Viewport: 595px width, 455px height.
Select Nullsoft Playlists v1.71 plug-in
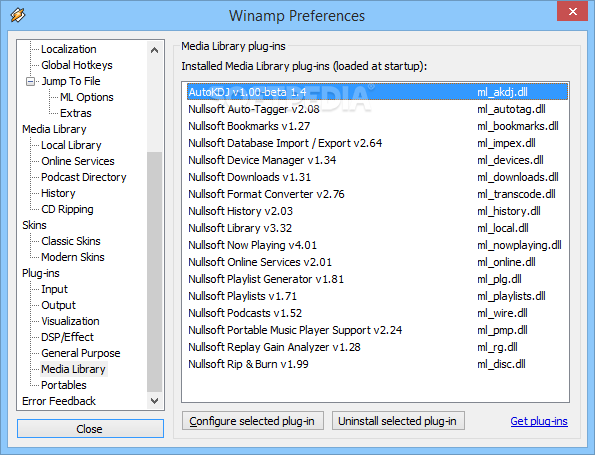[378, 296]
